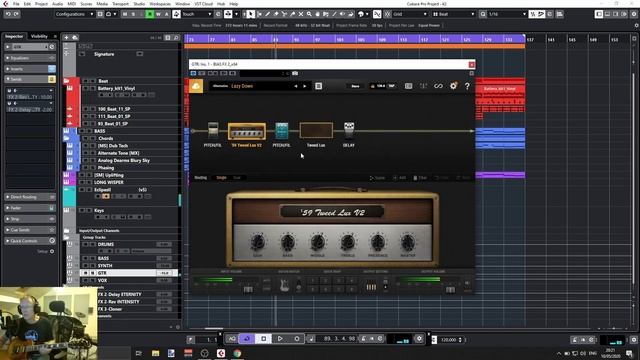Viewport: 640px width, 360px height.
Task: Toggle global Solo S button
Action: 133,14
